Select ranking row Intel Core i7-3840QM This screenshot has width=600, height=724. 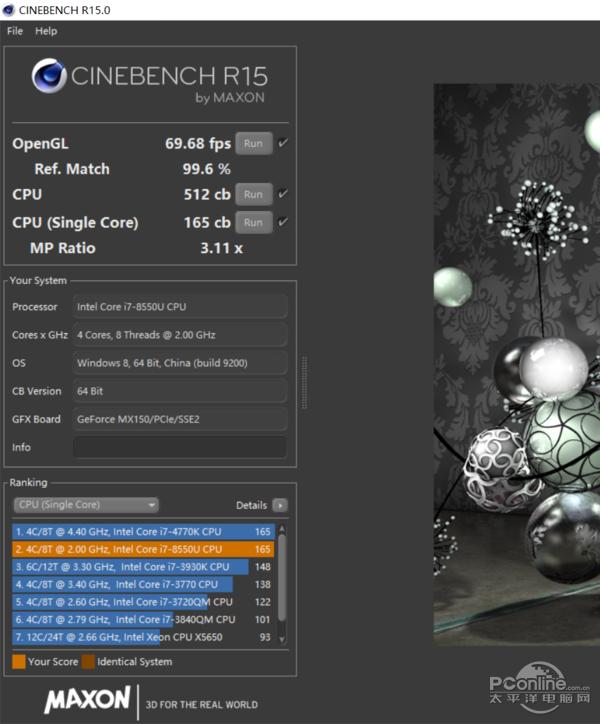pos(143,620)
